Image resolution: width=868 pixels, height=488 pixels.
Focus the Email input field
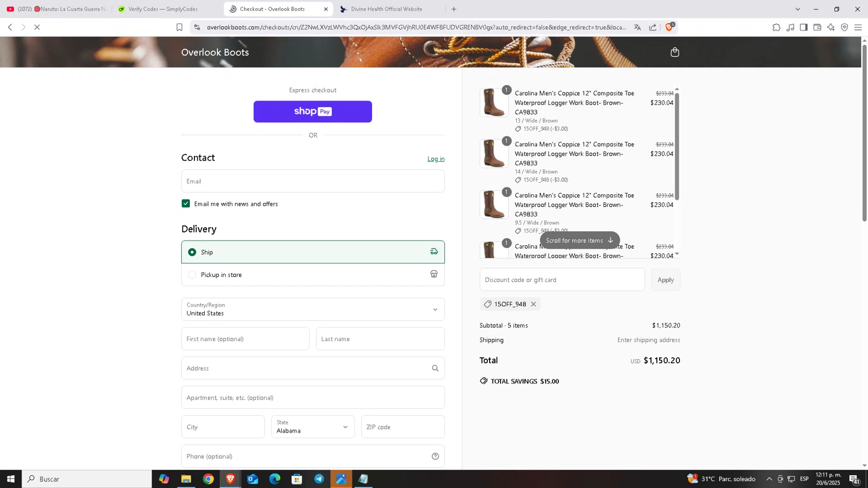(x=313, y=181)
